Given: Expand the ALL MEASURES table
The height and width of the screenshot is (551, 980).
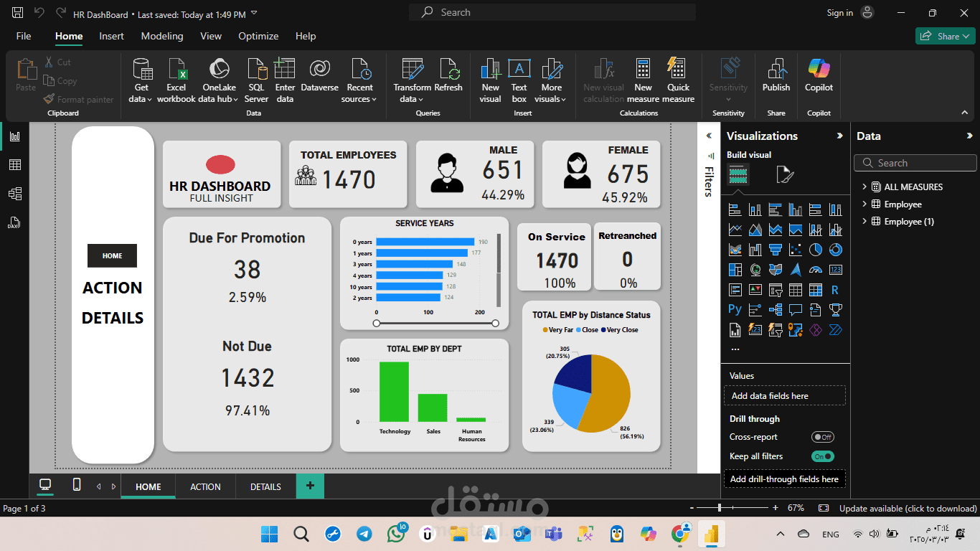Looking at the screenshot, I should (x=864, y=187).
